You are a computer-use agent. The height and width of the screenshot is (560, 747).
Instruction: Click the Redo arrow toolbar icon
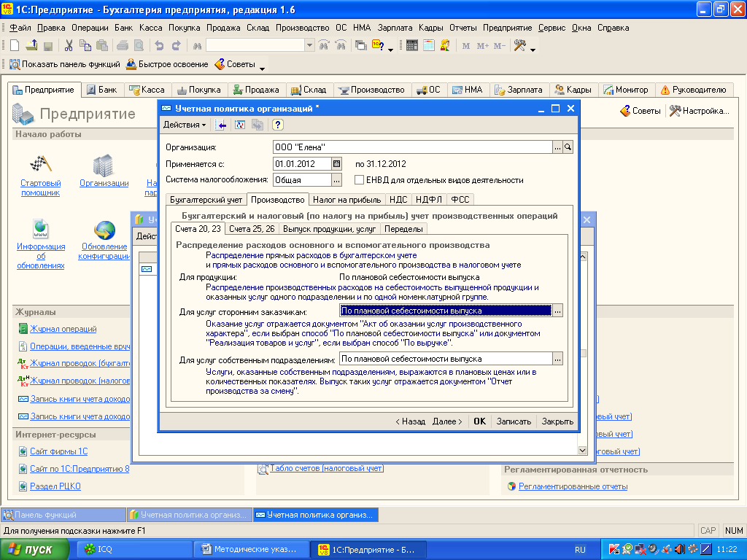point(176,46)
